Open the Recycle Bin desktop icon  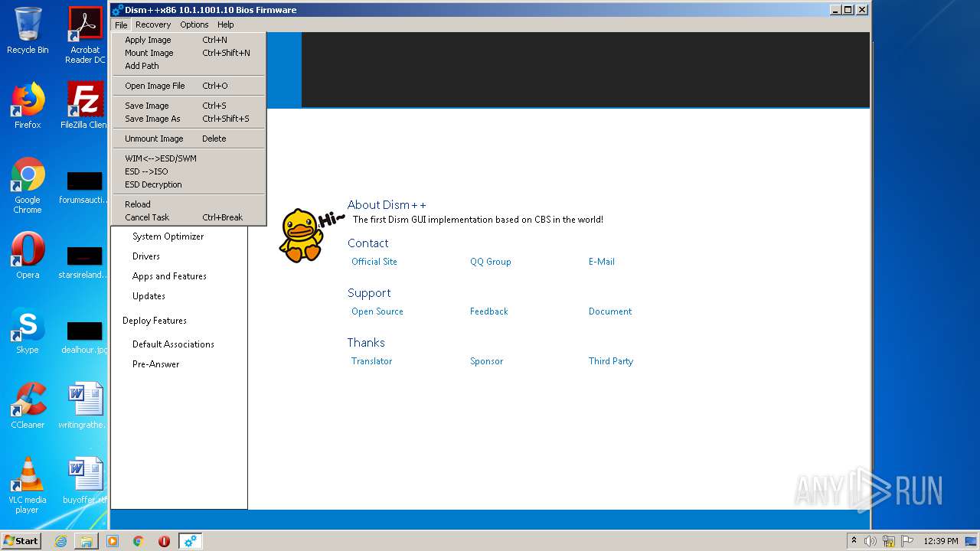click(28, 31)
